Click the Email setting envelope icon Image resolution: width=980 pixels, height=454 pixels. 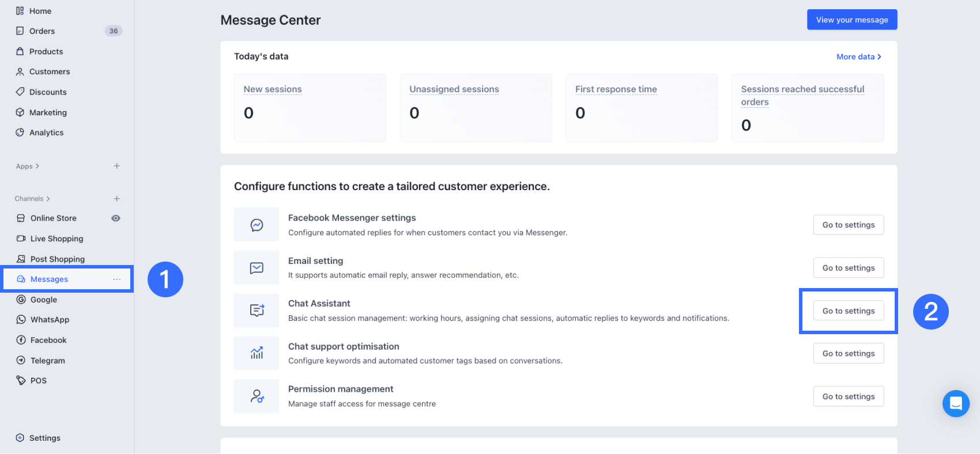[257, 268]
